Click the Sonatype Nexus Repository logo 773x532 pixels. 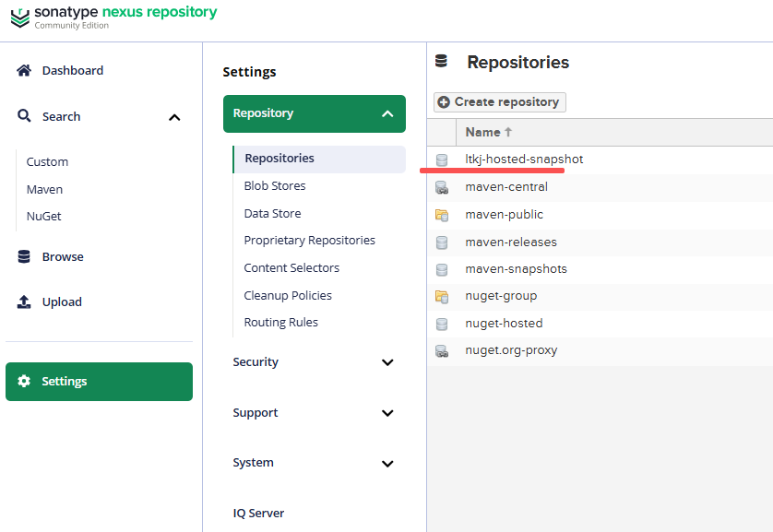point(113,18)
